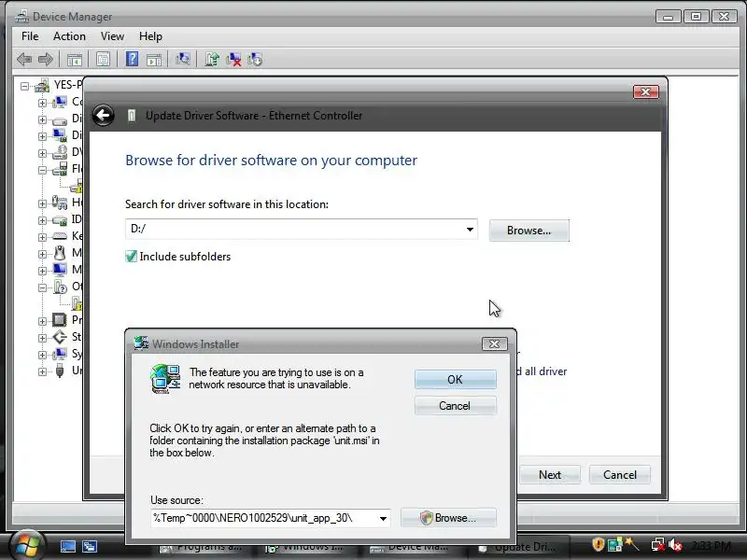Open the Action menu
Screen dimensions: 747x560
(x=69, y=36)
